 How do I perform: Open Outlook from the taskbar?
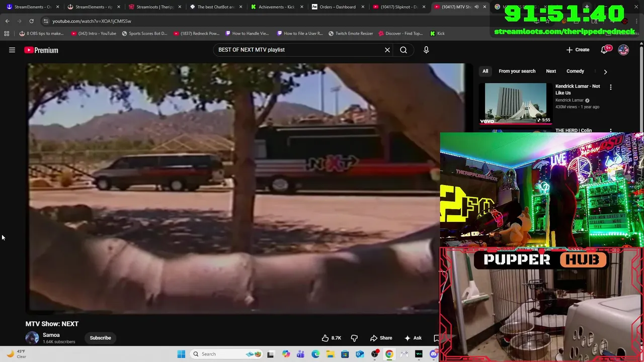coord(360,354)
